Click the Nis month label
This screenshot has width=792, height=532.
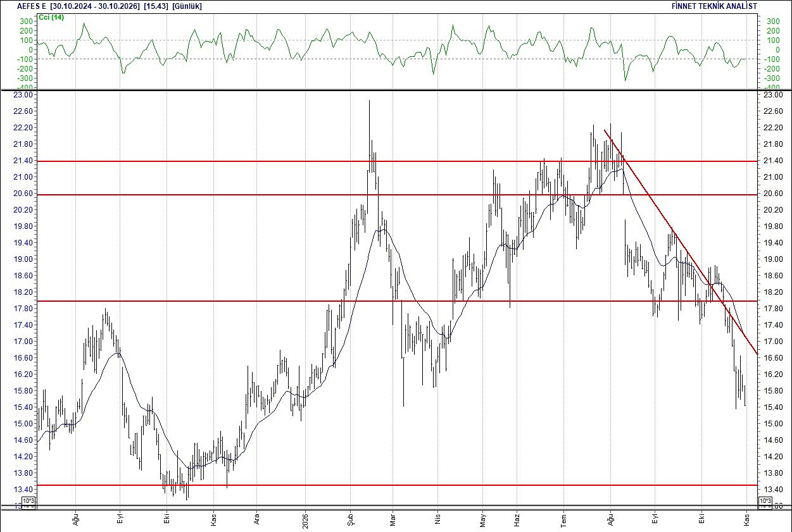(x=437, y=519)
